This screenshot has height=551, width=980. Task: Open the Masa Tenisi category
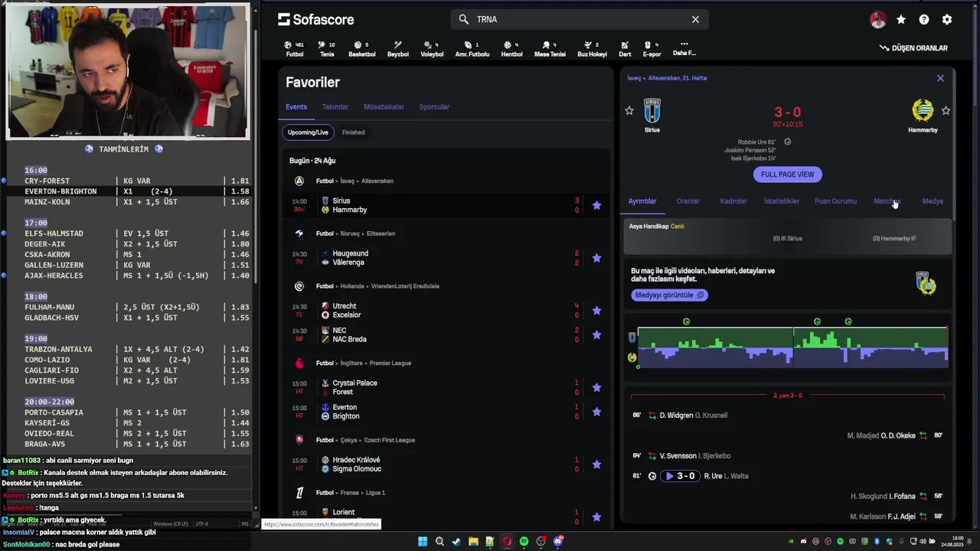[x=550, y=49]
